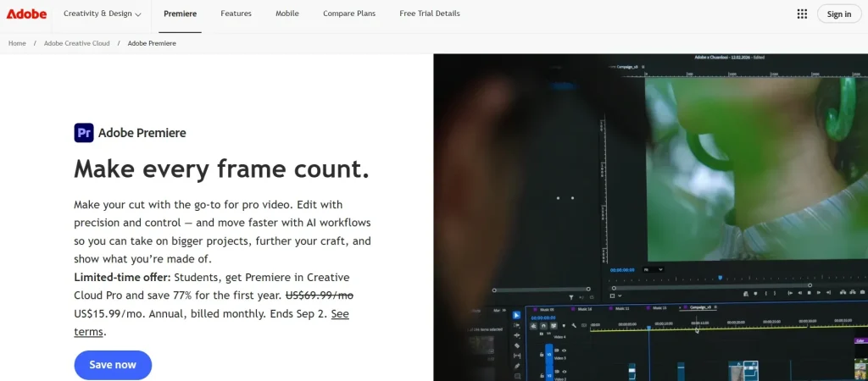Open Free Trial Details
Viewport: 868px width, 381px height.
click(430, 14)
